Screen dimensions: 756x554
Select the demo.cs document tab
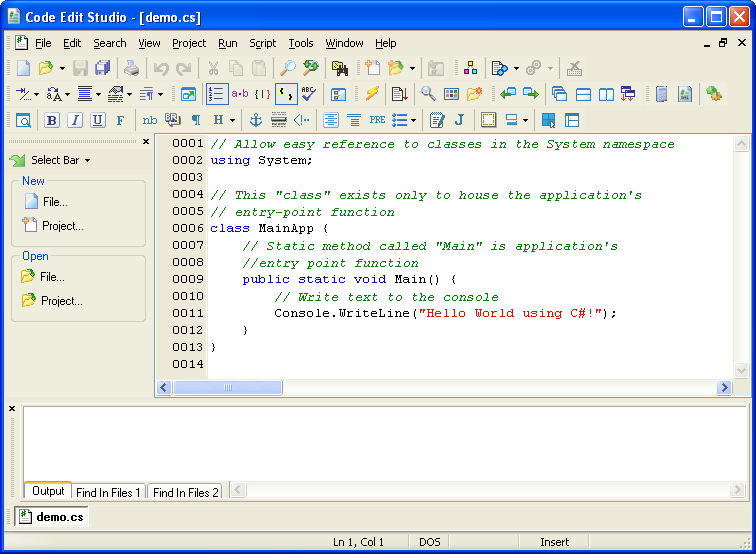(x=53, y=517)
